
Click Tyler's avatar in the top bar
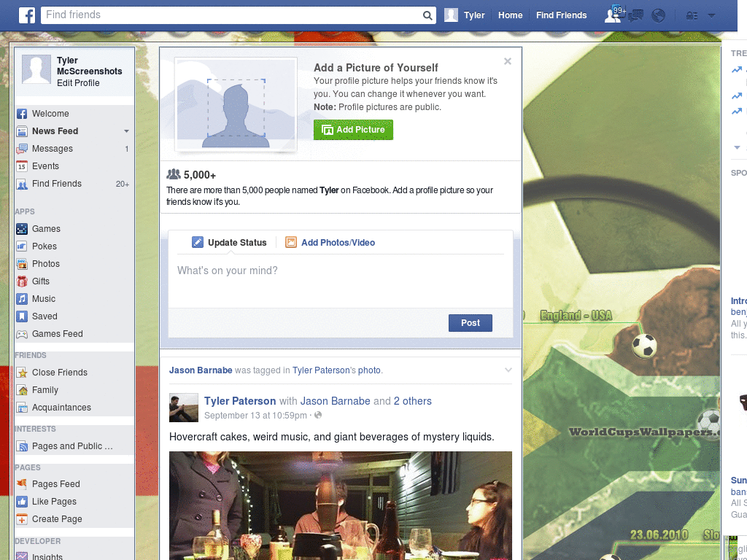[451, 15]
